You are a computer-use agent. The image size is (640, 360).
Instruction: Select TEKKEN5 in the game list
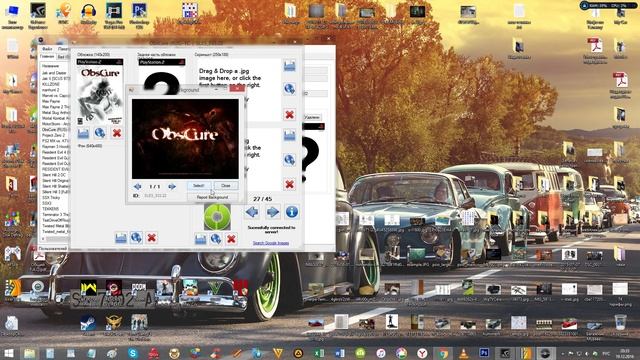(x=51, y=209)
